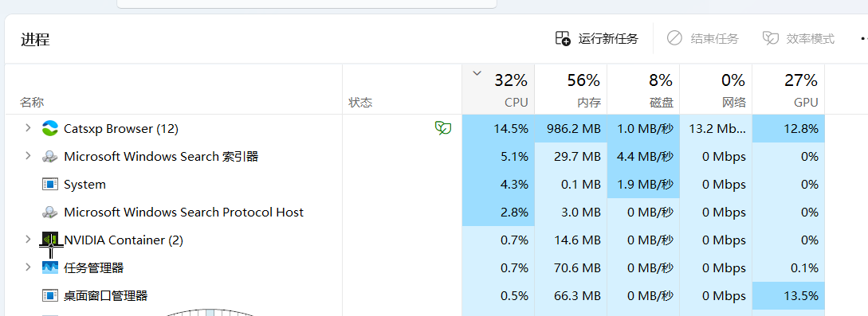The image size is (868, 316).
Task: Expand the Catsxp Browser process group
Action: [27, 128]
